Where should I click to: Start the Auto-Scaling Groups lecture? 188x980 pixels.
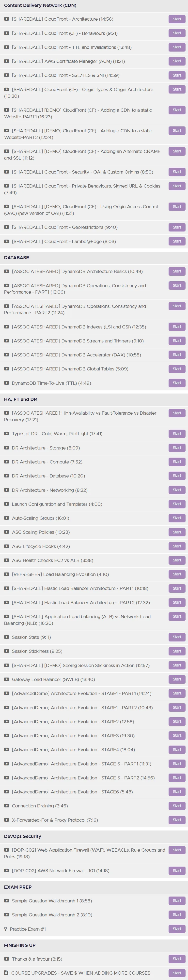177,518
